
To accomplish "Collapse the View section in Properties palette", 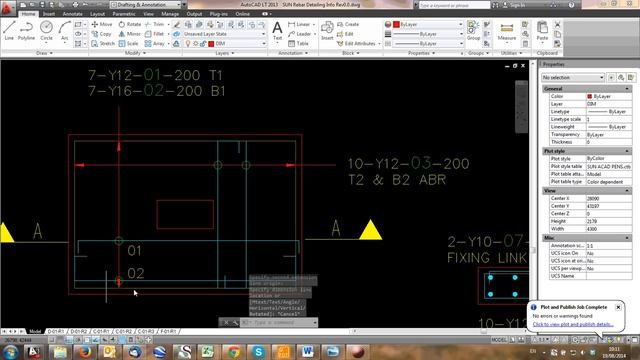I will (627, 191).
